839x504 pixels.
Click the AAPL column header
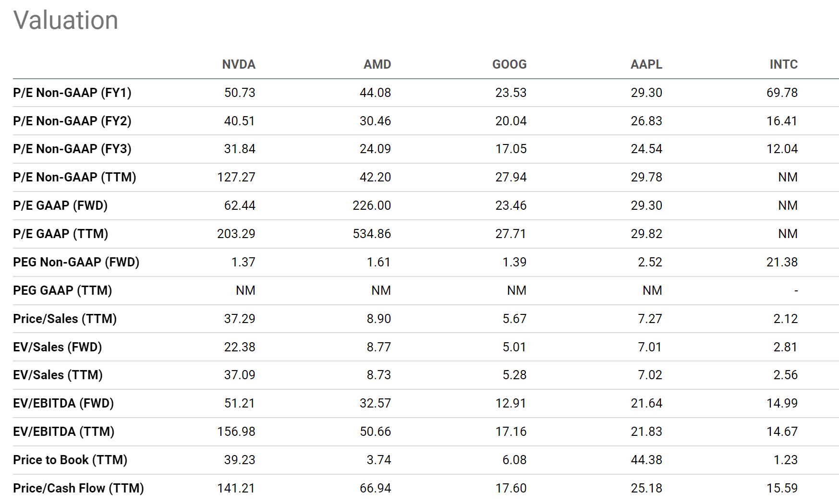pyautogui.click(x=646, y=64)
